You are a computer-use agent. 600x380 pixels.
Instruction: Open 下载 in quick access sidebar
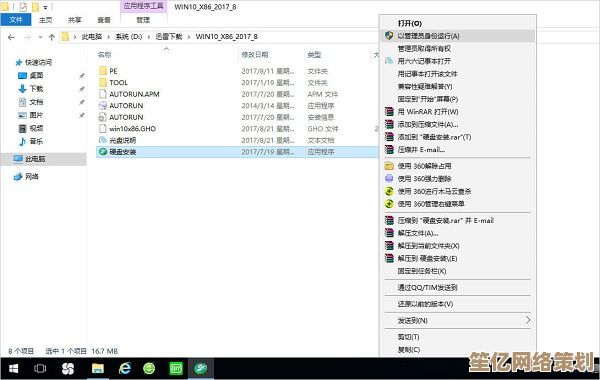click(x=36, y=88)
